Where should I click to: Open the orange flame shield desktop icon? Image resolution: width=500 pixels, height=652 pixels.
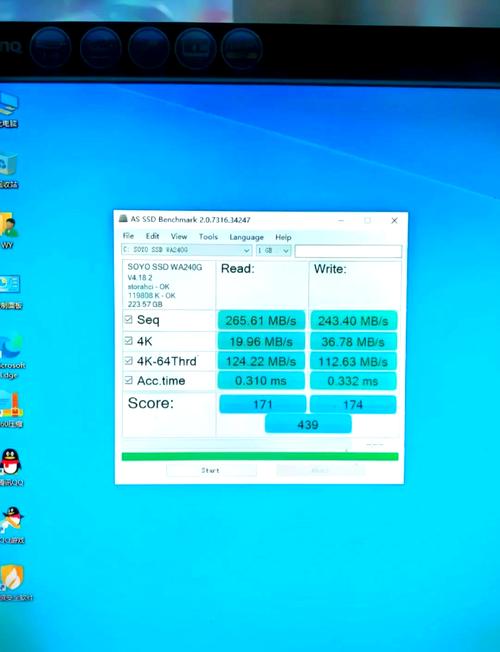point(13,583)
